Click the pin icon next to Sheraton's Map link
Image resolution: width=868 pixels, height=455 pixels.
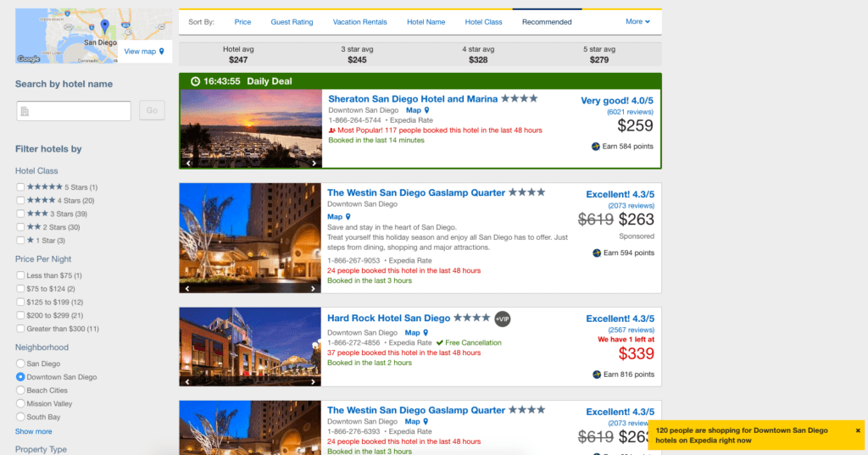427,110
